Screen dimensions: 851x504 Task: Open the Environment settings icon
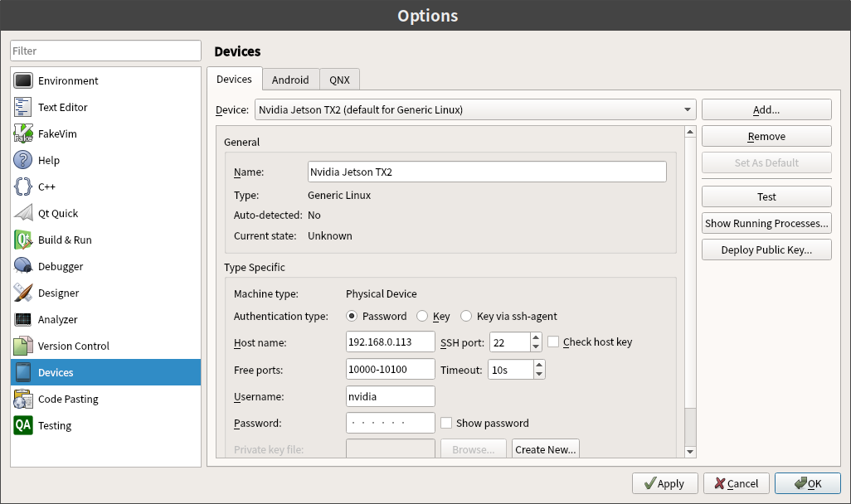point(23,81)
